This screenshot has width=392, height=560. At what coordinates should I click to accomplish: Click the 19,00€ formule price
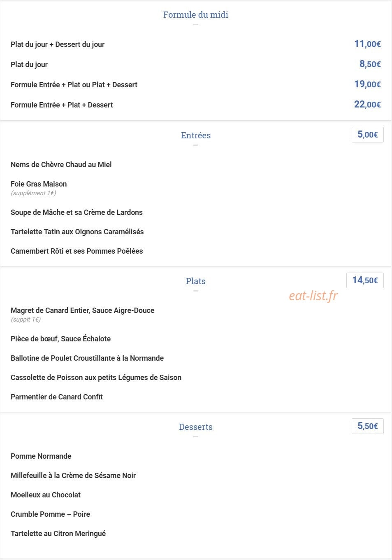point(368,84)
